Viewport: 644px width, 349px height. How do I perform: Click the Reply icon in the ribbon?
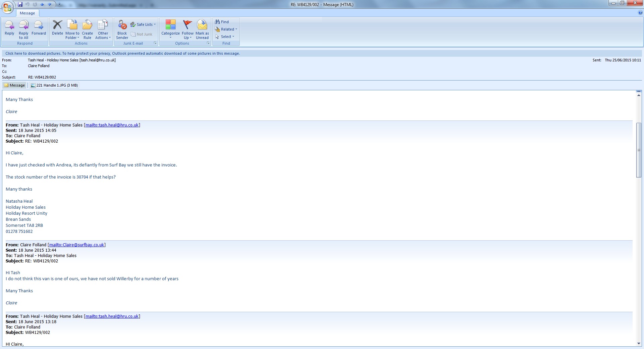(x=9, y=25)
